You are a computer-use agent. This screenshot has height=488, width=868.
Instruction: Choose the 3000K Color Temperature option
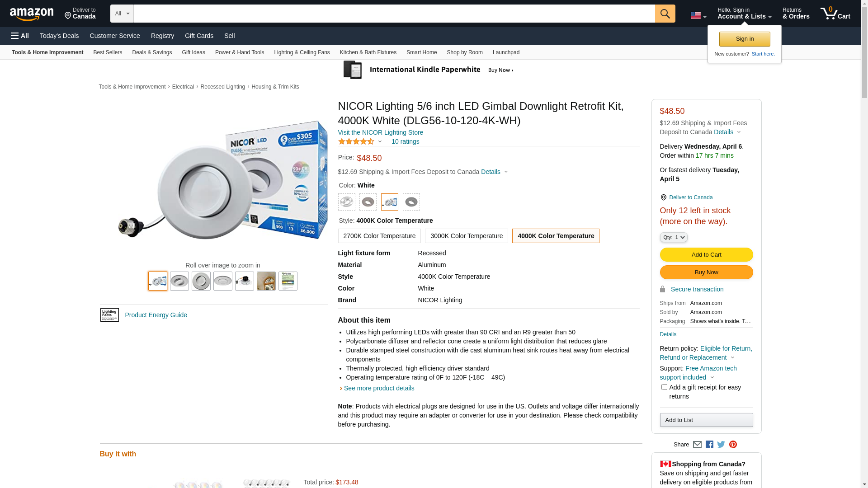point(466,236)
